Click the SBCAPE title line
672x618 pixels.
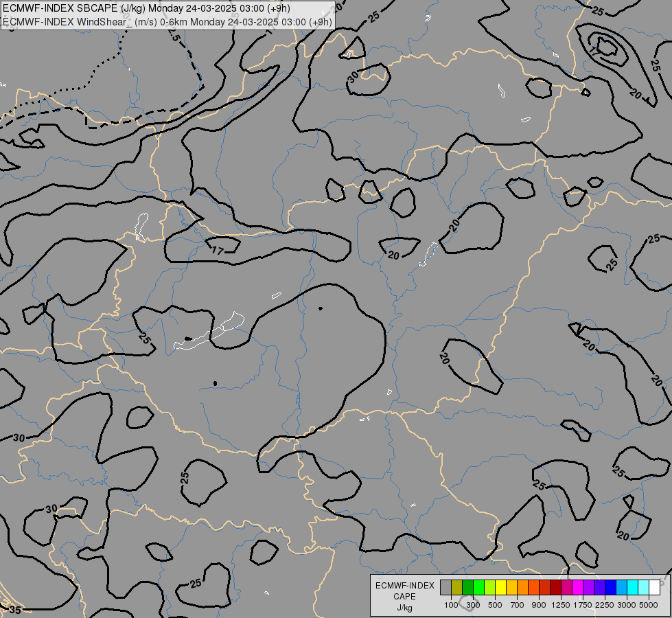point(146,8)
